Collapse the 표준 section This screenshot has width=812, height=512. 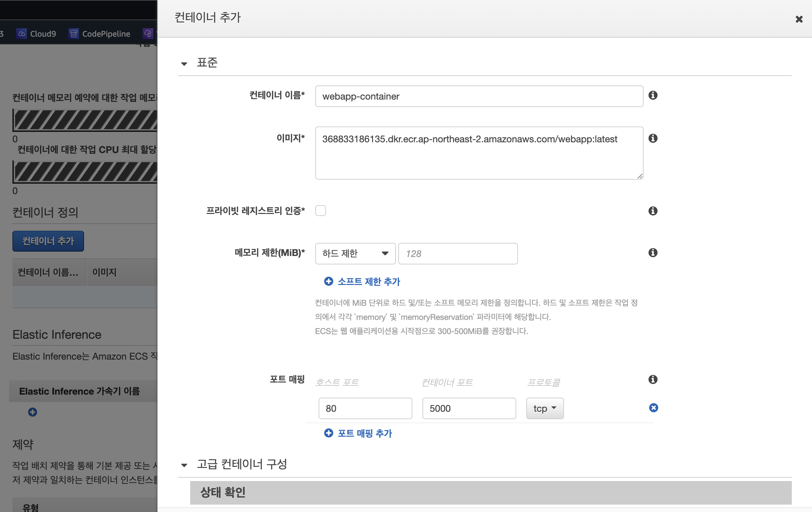pos(184,64)
